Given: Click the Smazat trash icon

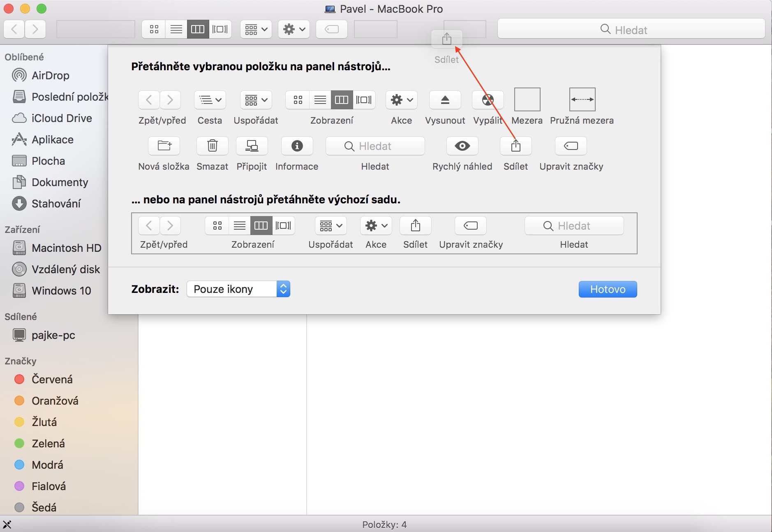Looking at the screenshot, I should click(212, 146).
